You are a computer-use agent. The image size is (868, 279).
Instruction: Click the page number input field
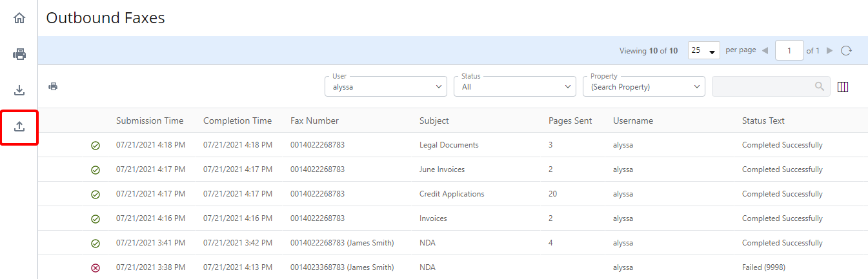click(789, 50)
